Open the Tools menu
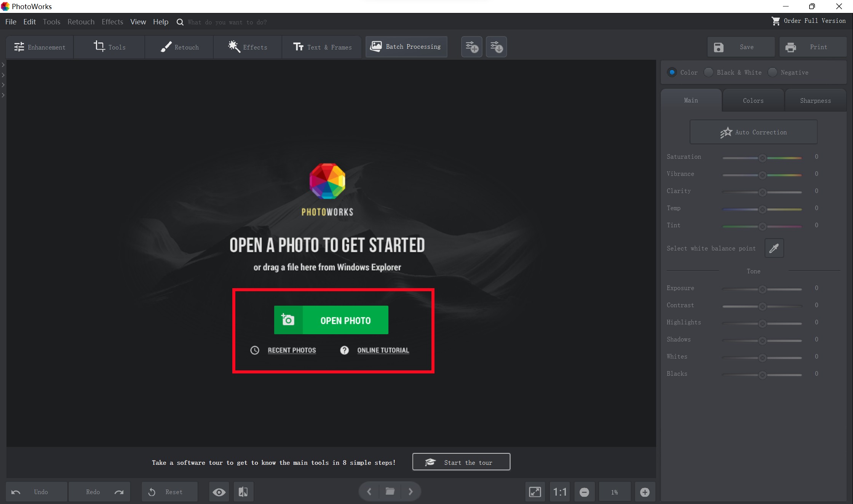 coord(51,22)
